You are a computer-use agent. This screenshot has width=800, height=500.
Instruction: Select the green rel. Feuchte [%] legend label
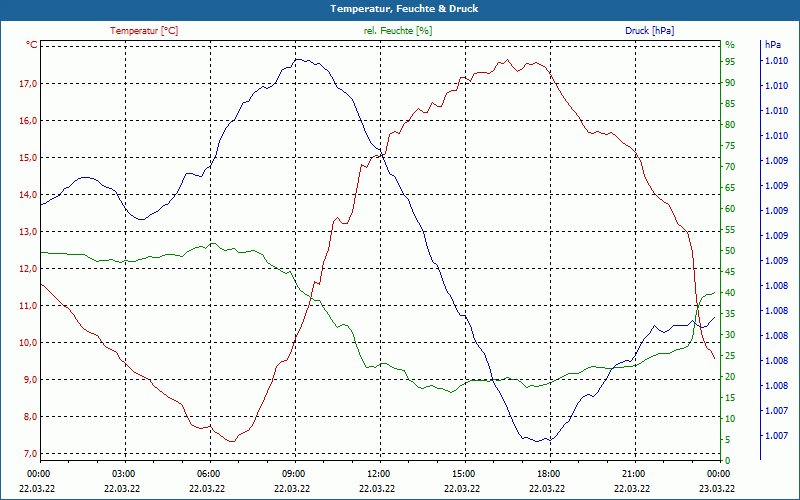[397, 31]
